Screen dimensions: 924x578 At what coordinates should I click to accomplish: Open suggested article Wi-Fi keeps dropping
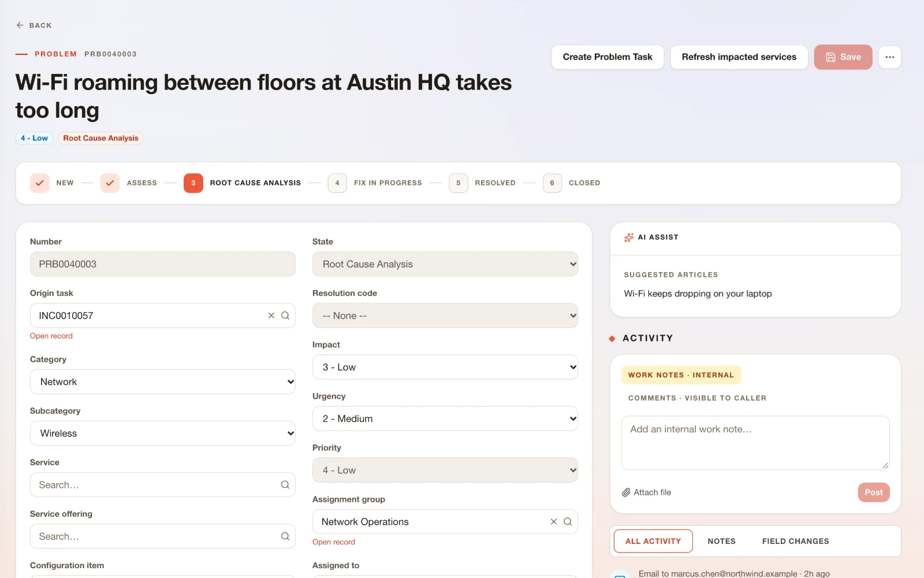pyautogui.click(x=698, y=294)
